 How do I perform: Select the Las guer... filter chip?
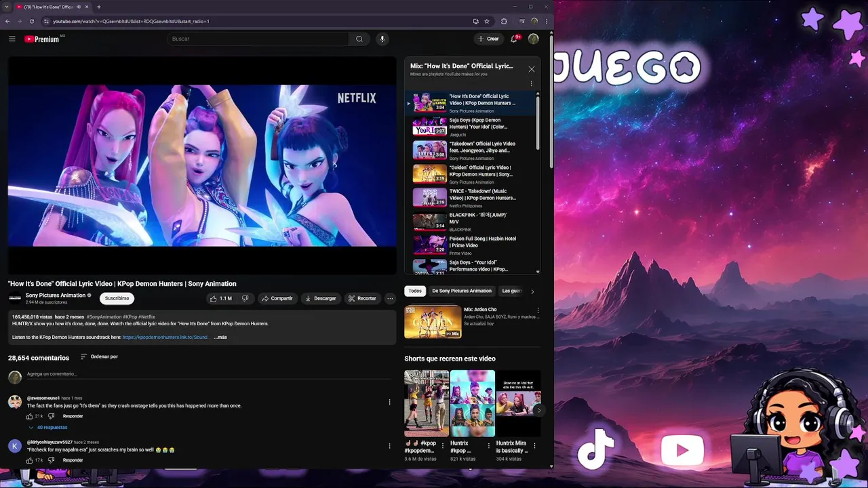(512, 291)
